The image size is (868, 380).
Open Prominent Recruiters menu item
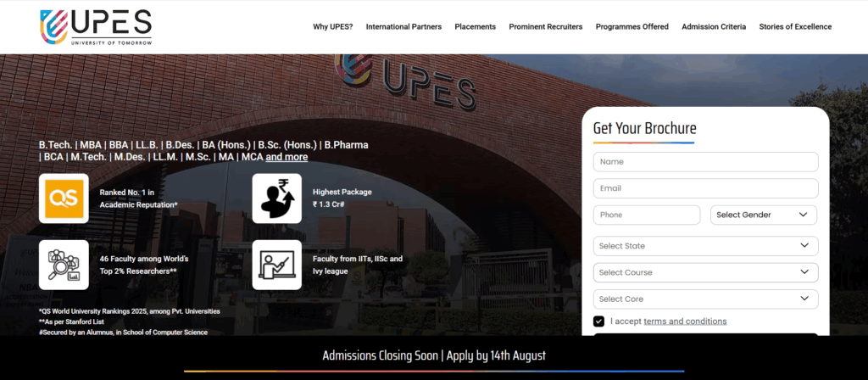[545, 27]
